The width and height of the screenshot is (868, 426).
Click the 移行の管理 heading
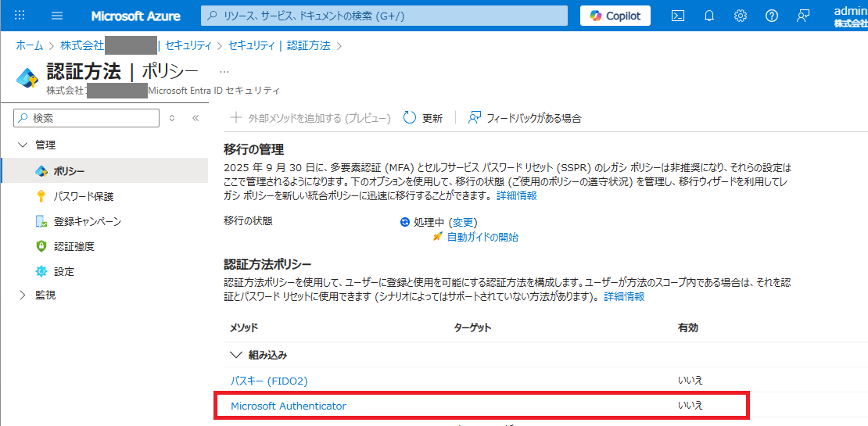(253, 149)
